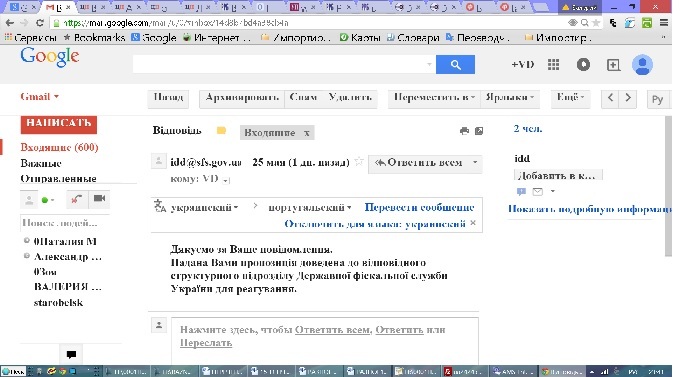Image resolution: width=681 pixels, height=377 pixels.
Task: Click the chat profile avatar icon
Action: (29, 200)
